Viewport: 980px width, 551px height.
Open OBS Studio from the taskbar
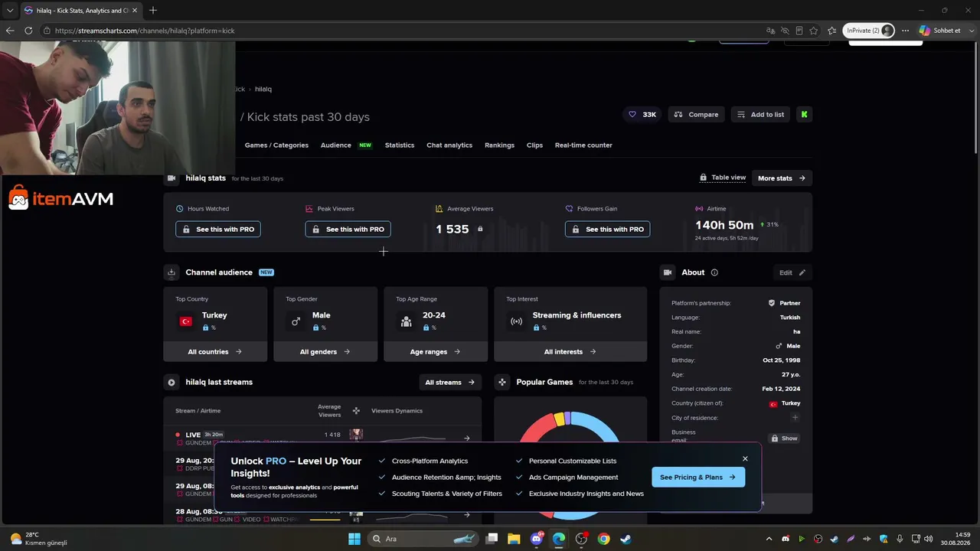pyautogui.click(x=581, y=539)
